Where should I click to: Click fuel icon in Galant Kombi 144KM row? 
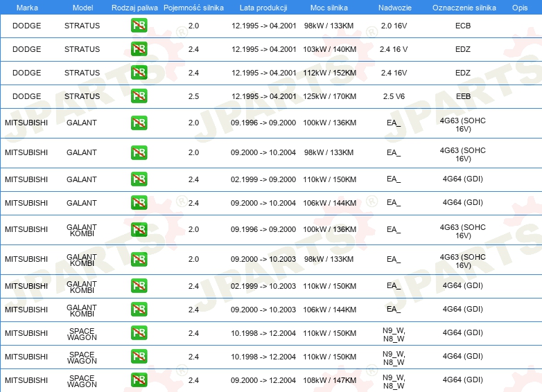click(x=139, y=310)
